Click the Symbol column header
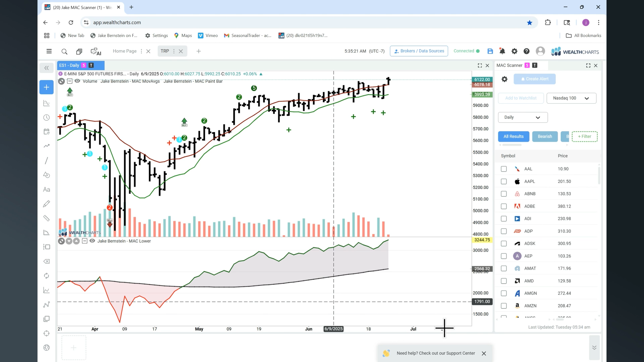The height and width of the screenshot is (362, 644). pyautogui.click(x=508, y=156)
